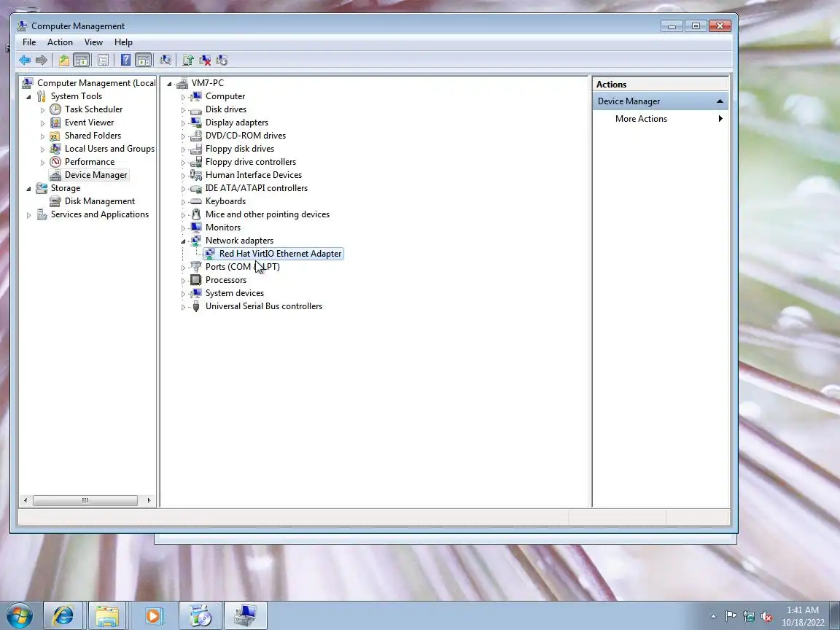Image resolution: width=840 pixels, height=630 pixels.
Task: Select Red Hat VirtIO Ethernet Adapter
Action: [280, 254]
